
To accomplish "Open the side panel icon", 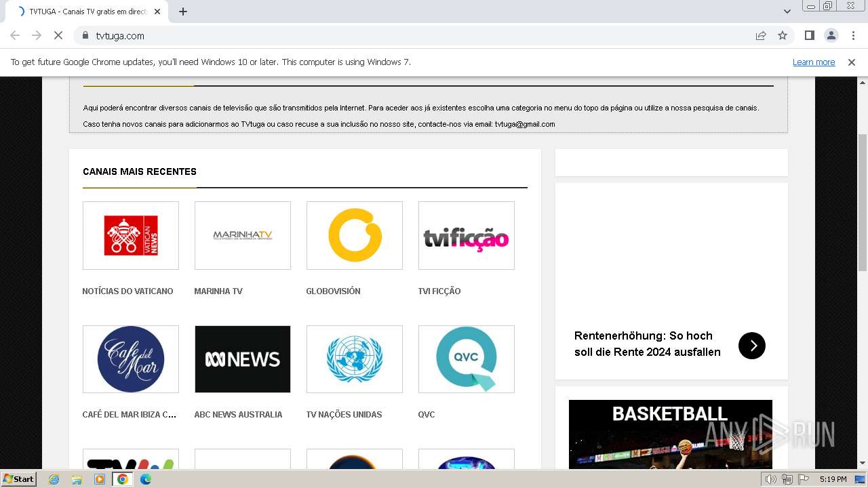I will pos(809,35).
